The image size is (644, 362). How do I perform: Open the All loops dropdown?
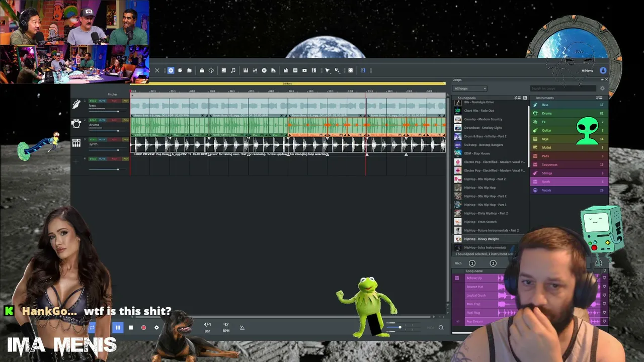(470, 88)
